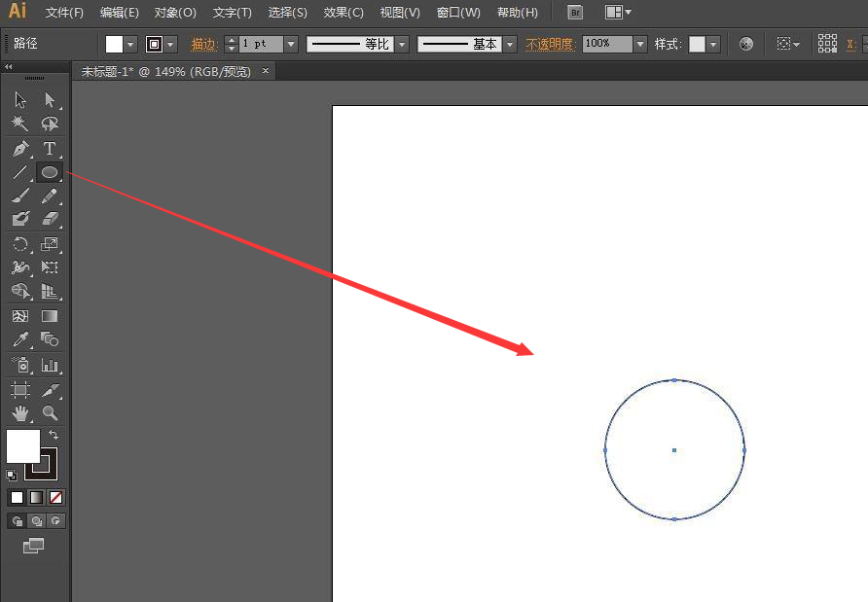Viewport: 868px width, 602px height.
Task: Click the 描边 stroke link
Action: tap(203, 45)
